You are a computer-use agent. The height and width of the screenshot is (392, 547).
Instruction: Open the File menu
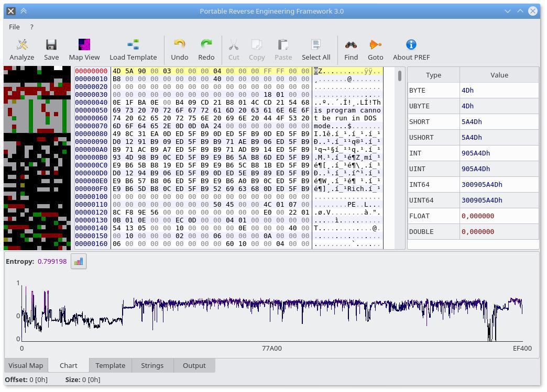coord(14,27)
